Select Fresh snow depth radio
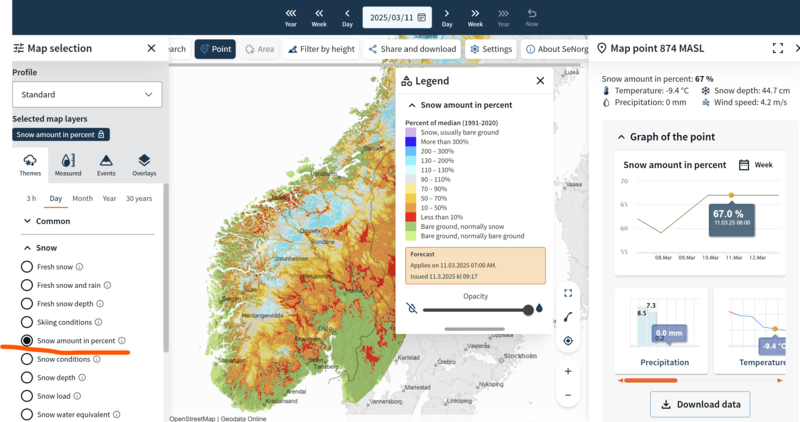The width and height of the screenshot is (800, 422). pyautogui.click(x=27, y=304)
